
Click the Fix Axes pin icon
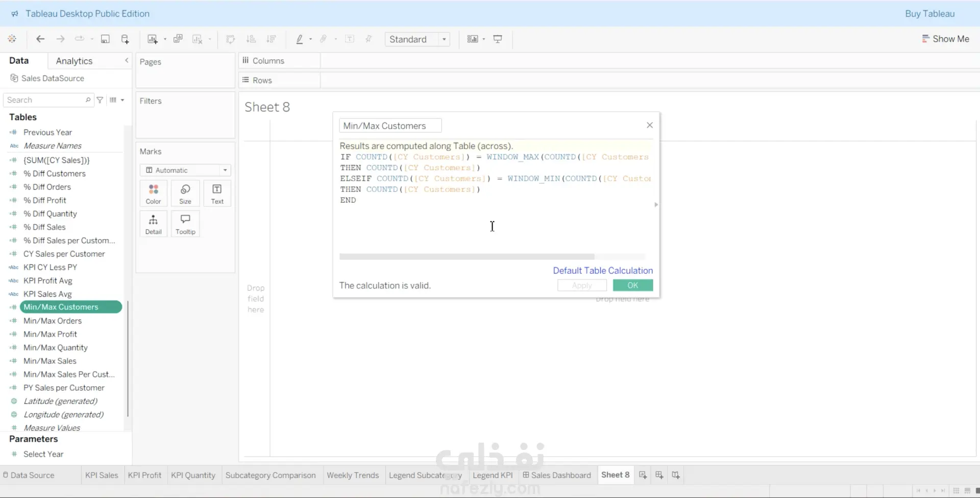pyautogui.click(x=369, y=39)
